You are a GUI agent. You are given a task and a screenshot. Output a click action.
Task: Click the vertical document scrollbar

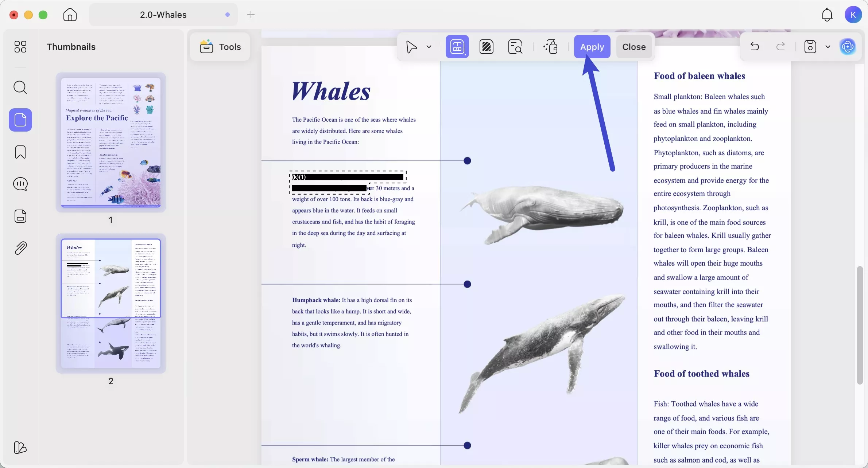pyautogui.click(x=860, y=324)
